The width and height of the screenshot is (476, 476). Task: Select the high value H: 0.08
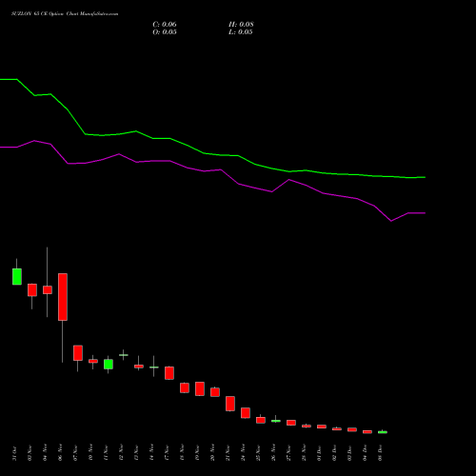pos(241,25)
